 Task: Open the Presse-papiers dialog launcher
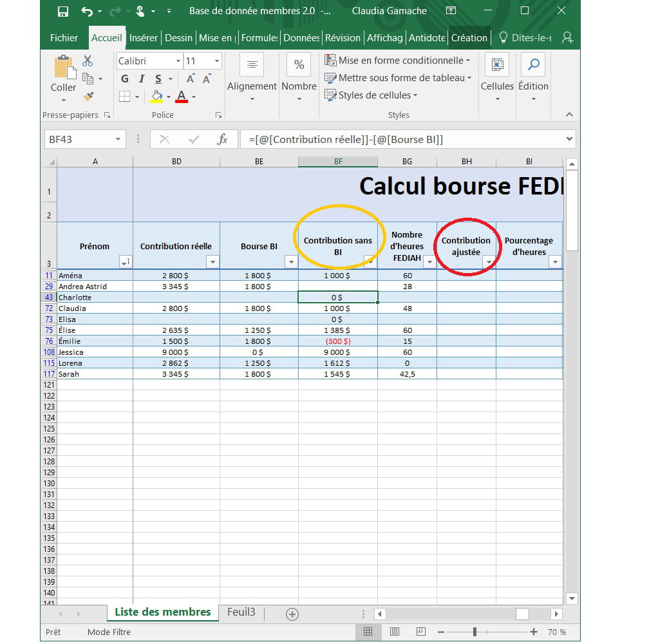tap(107, 115)
